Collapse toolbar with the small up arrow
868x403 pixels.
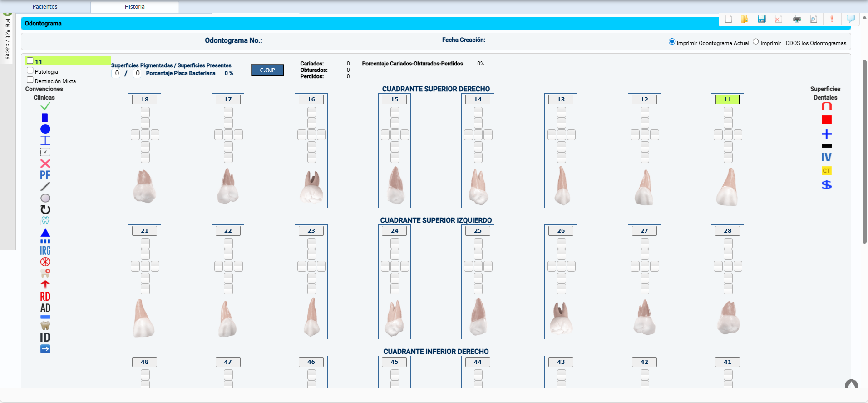(864, 17)
